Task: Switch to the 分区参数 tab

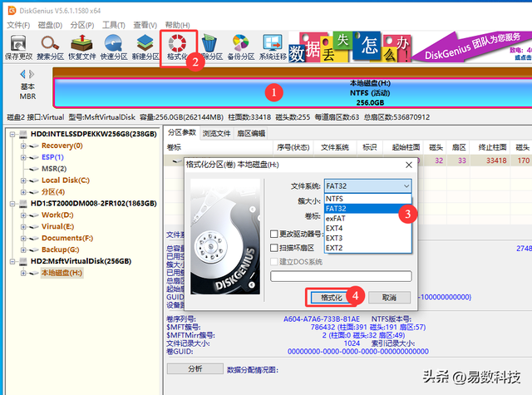Action: (182, 133)
